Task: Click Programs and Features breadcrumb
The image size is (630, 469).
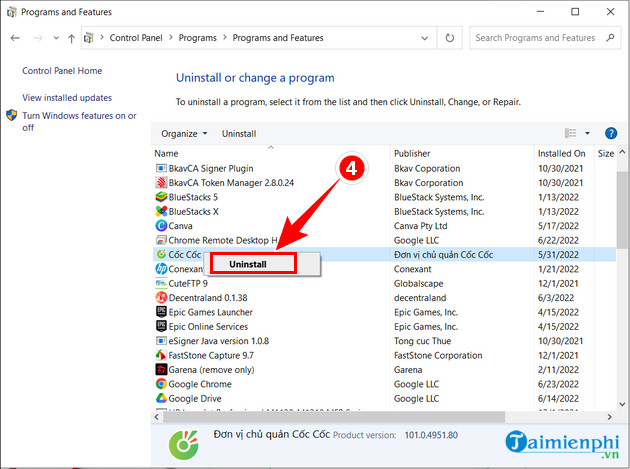Action: [x=278, y=38]
